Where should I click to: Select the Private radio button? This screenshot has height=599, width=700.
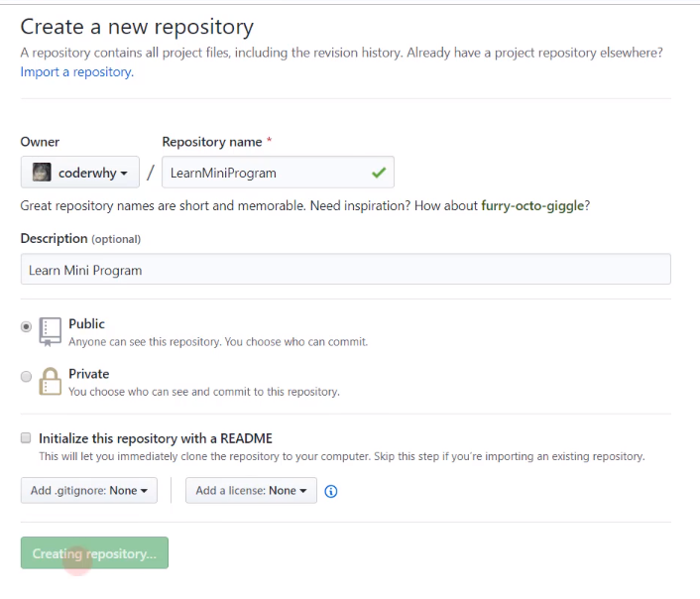(26, 376)
